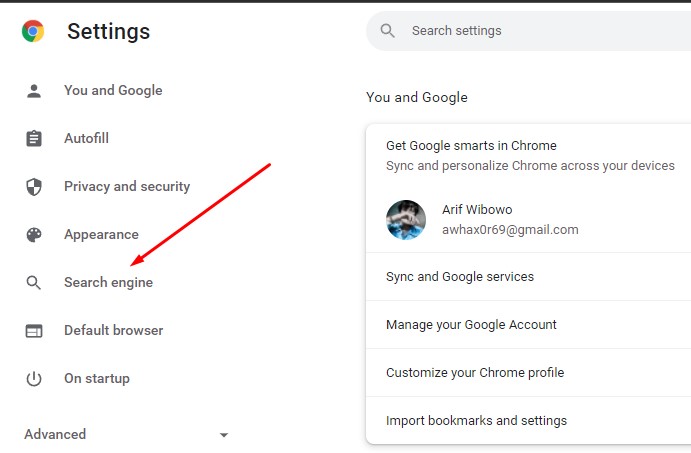Viewport: 691px width, 453px height.
Task: Click the Search engine magnifier icon
Action: coord(34,283)
